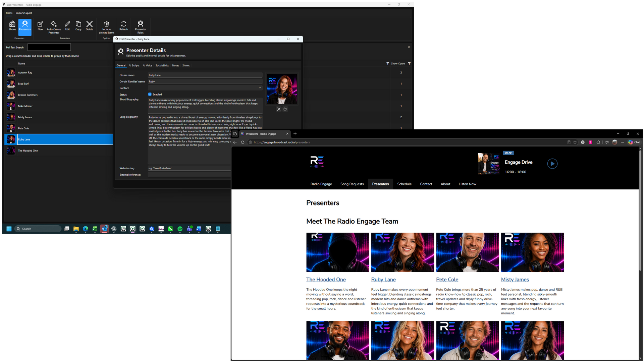Screen dimensions: 644x362
Task: Open the Ruby Lane profile link
Action: [383, 280]
